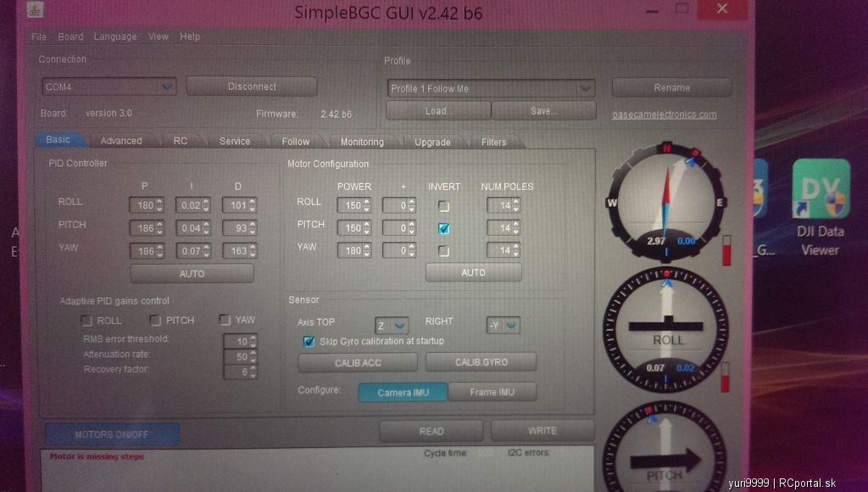868x492 pixels.
Task: Switch to the Upgrade tab
Action: [432, 143]
